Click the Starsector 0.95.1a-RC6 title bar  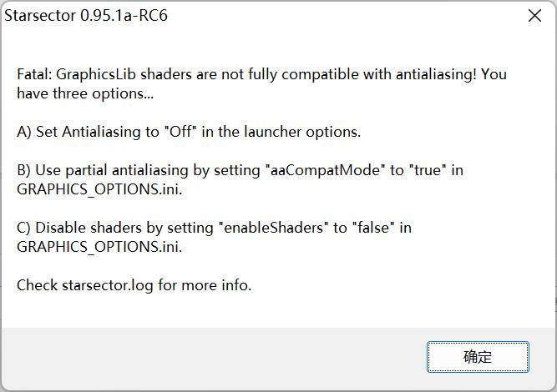pos(251,16)
